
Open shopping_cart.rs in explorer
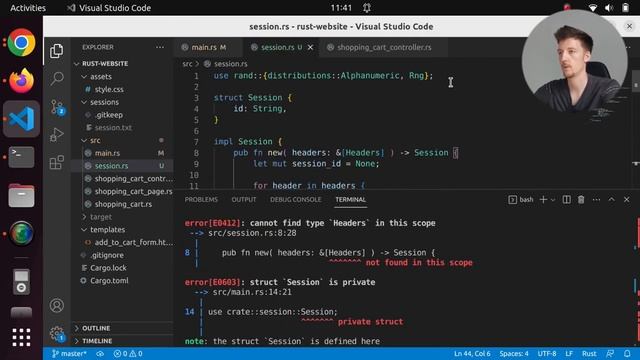click(x=122, y=204)
